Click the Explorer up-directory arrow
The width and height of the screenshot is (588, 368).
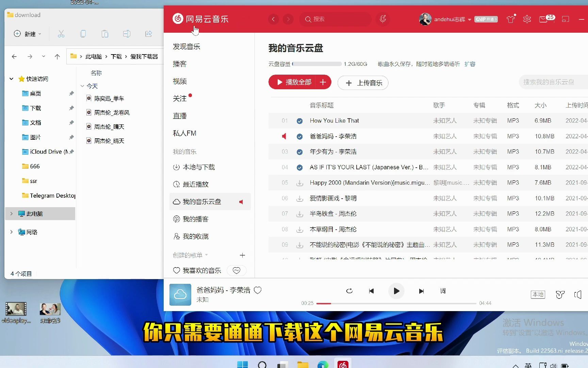57,57
